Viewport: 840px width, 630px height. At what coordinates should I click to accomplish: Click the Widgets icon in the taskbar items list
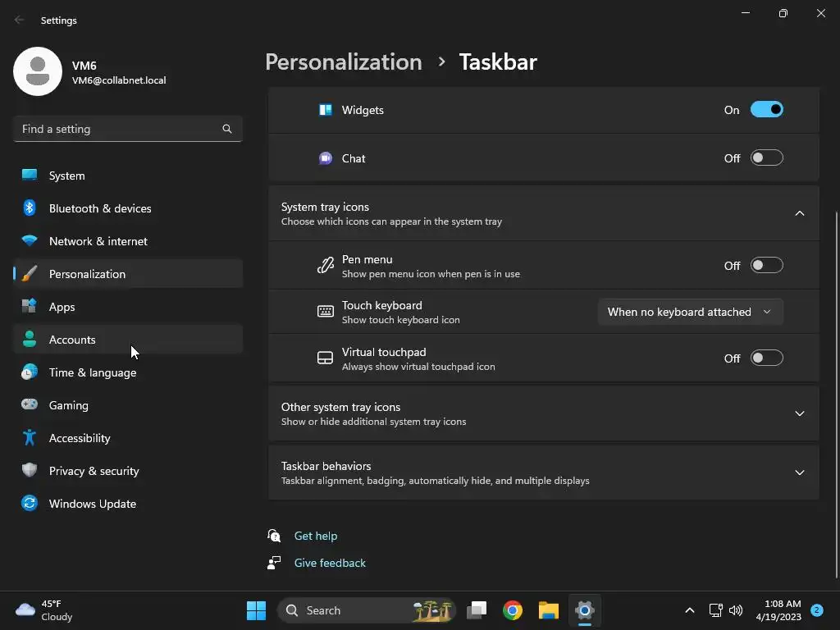pyautogui.click(x=325, y=110)
